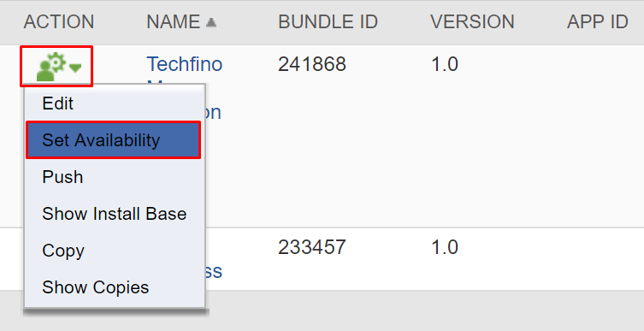
Task: Collapse the green action dropdown arrow
Action: (75, 68)
